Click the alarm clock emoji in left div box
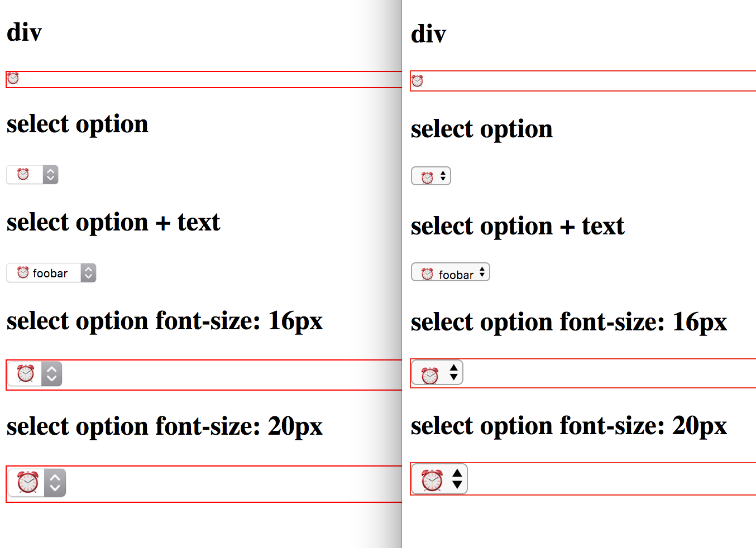 pos(13,78)
